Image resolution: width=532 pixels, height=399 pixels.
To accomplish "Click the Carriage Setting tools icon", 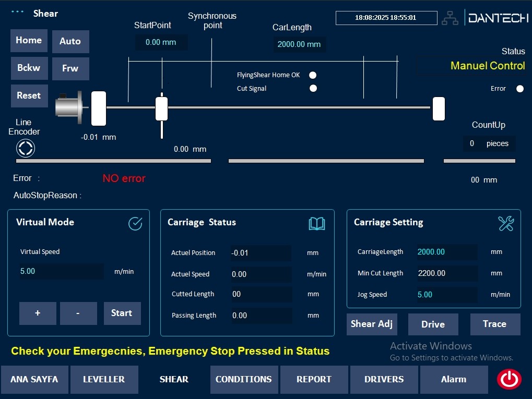I will point(506,224).
